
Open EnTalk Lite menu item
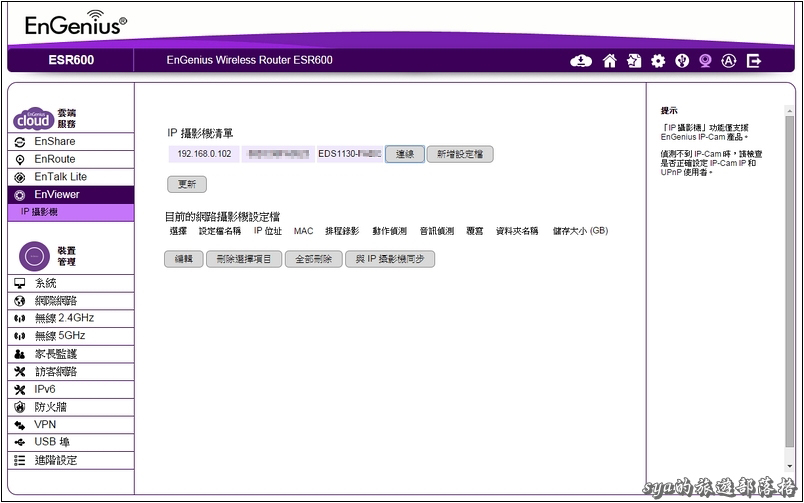(71, 177)
